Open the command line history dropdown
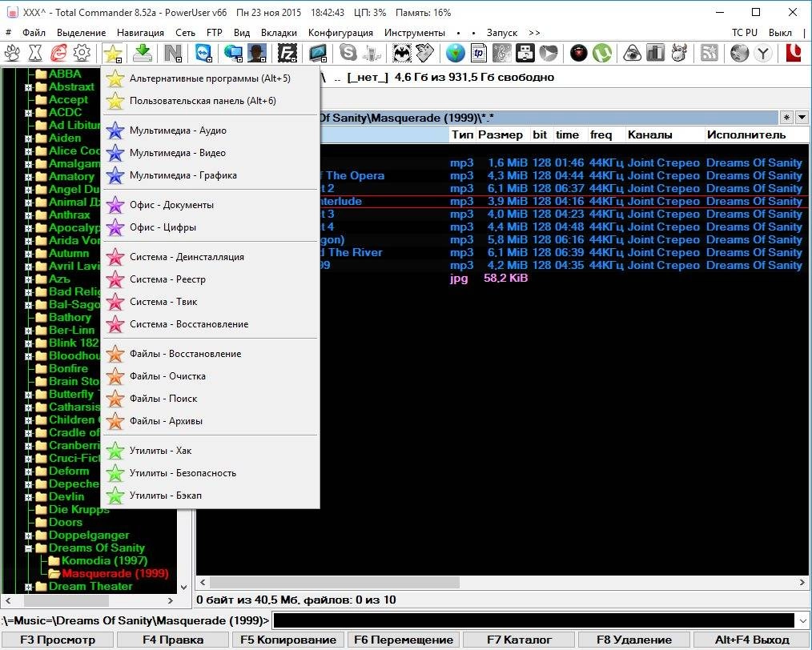 [803, 620]
